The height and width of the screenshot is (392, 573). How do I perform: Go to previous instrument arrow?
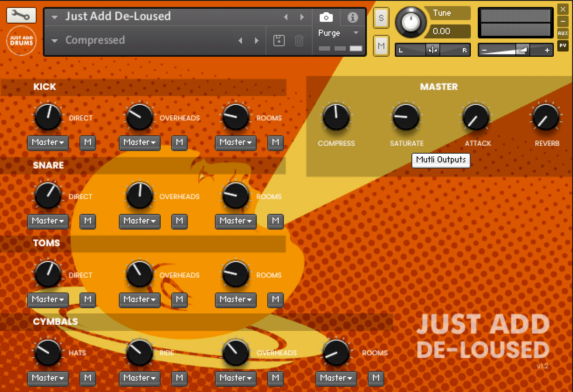[x=286, y=17]
